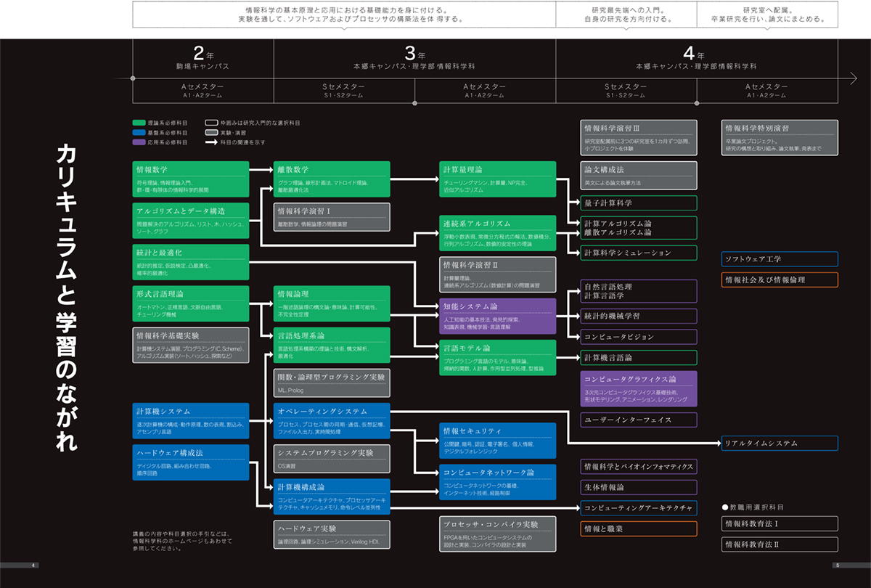The width and height of the screenshot is (871, 588).
Task: Click the 情報科学演習 I box
Action: click(332, 218)
